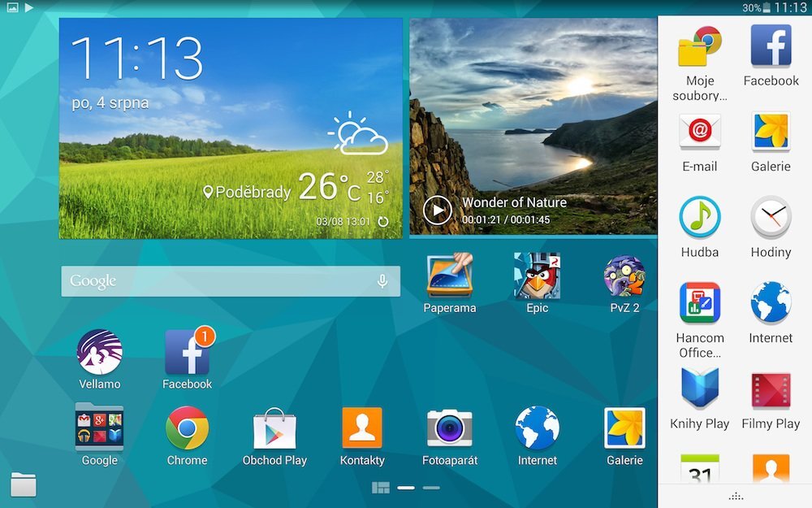Open the Epic game
This screenshot has width=812, height=508.
[x=536, y=276]
